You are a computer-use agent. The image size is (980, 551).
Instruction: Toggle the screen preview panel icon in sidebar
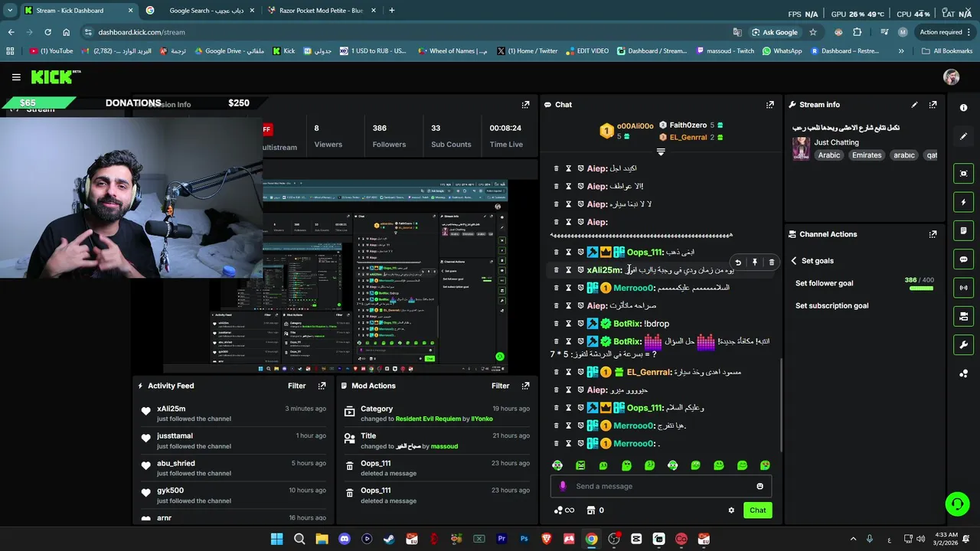[963, 174]
